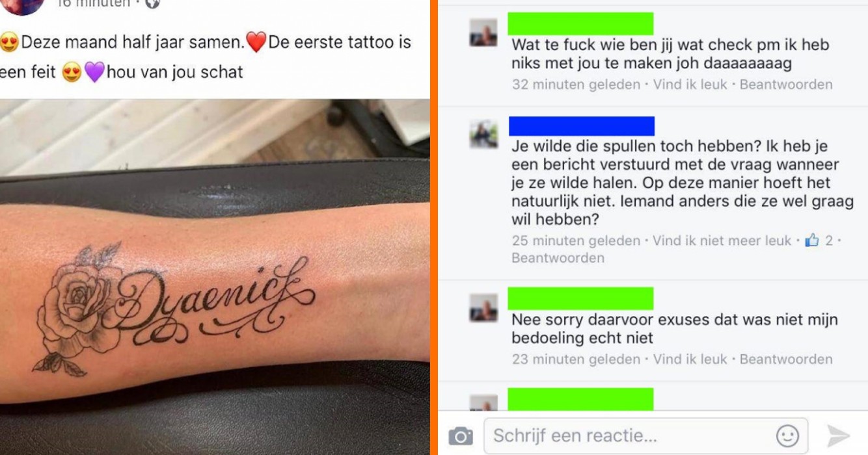Click avatar of first commenter
This screenshot has width=868, height=455.
click(x=483, y=32)
